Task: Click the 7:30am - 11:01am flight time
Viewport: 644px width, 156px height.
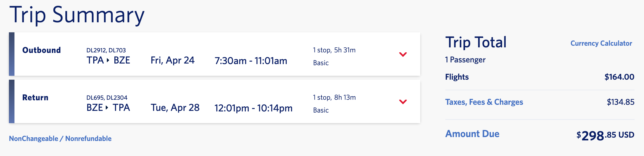Action: click(251, 61)
